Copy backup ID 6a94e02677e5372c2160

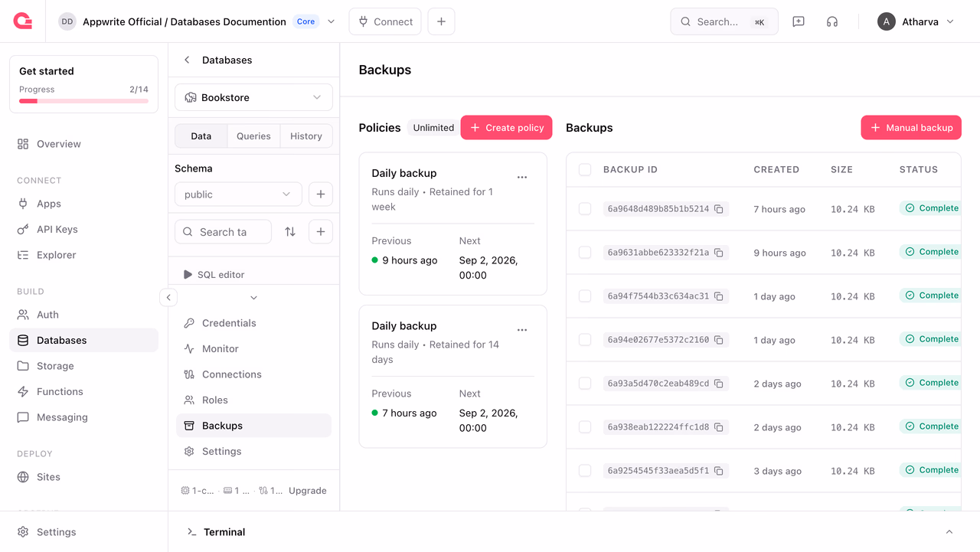(x=719, y=340)
